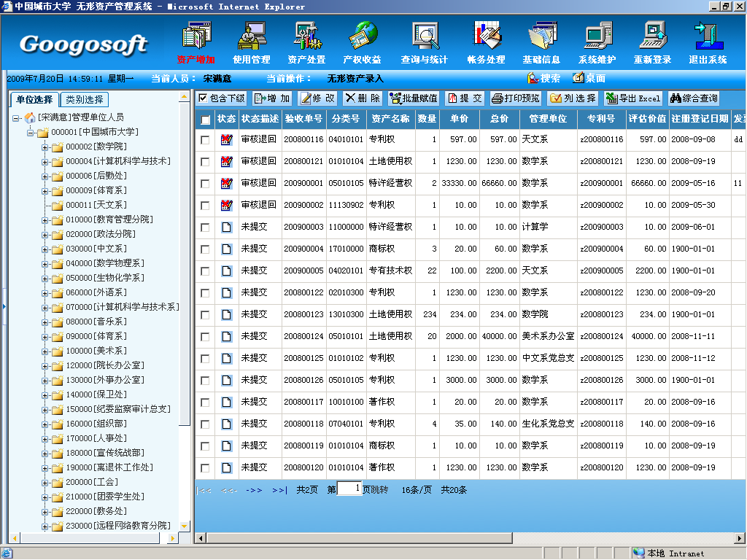Viewport: 747px width, 560px height.
Task: Switch to the 类别选择 tab
Action: click(85, 99)
